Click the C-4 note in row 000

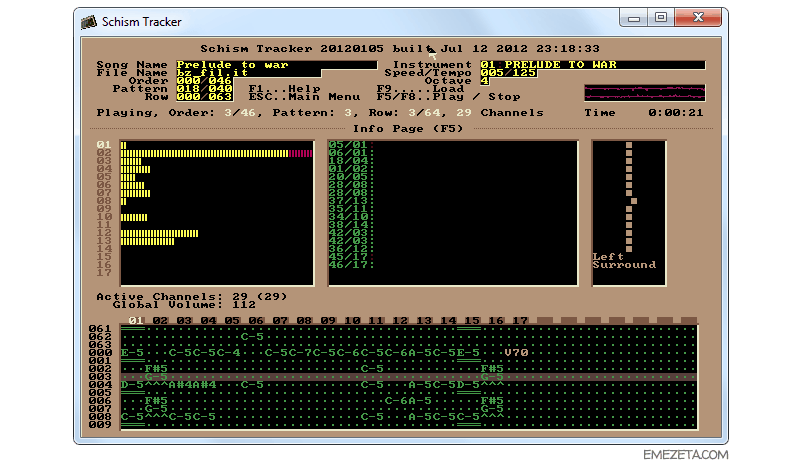coord(228,353)
